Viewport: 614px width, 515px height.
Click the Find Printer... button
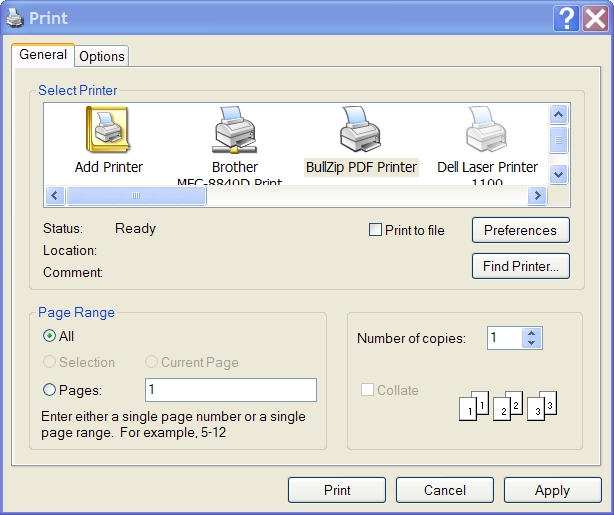point(520,266)
